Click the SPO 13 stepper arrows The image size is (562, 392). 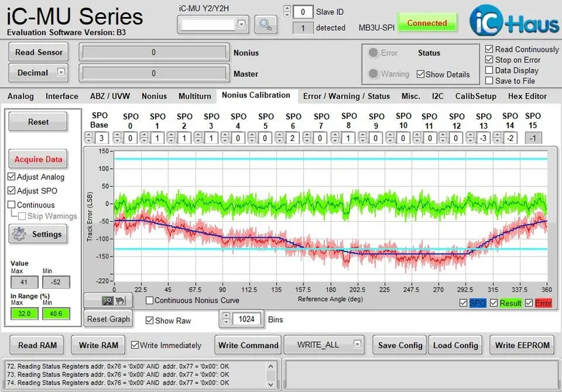pos(470,138)
